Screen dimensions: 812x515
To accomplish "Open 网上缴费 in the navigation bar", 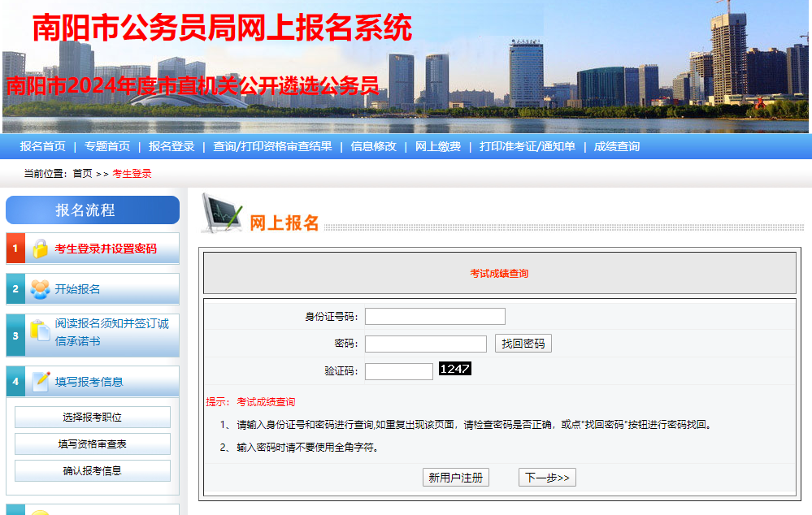I will pos(438,146).
